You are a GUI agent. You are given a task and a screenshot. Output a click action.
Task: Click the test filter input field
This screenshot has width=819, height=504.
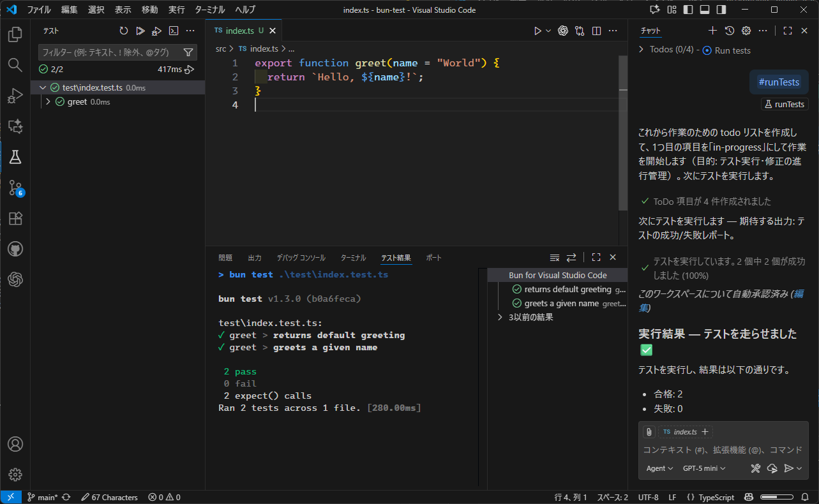(110, 52)
